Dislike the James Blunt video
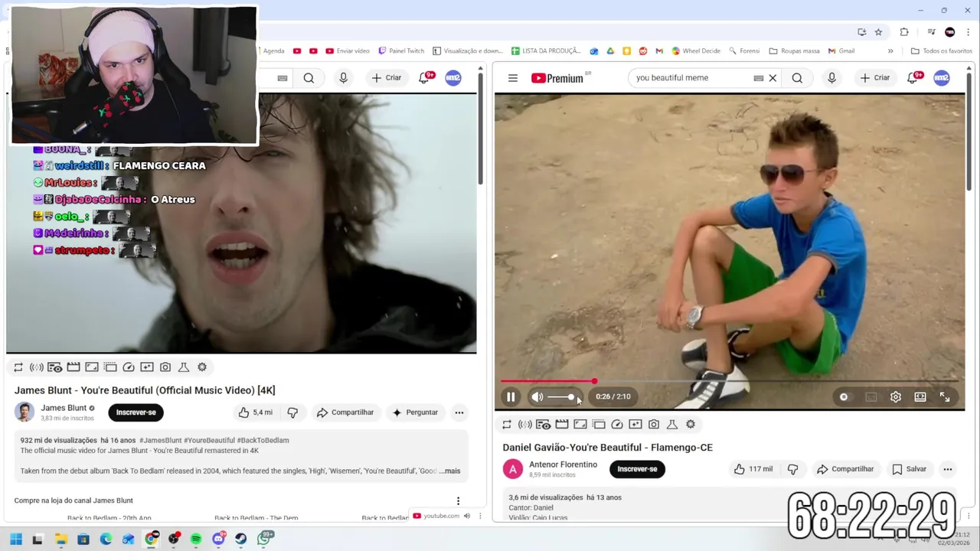The height and width of the screenshot is (551, 980). click(x=292, y=412)
